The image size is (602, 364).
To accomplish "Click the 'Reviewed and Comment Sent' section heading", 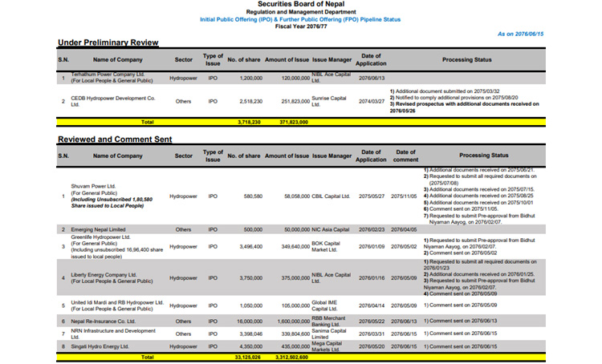I will (x=115, y=140).
